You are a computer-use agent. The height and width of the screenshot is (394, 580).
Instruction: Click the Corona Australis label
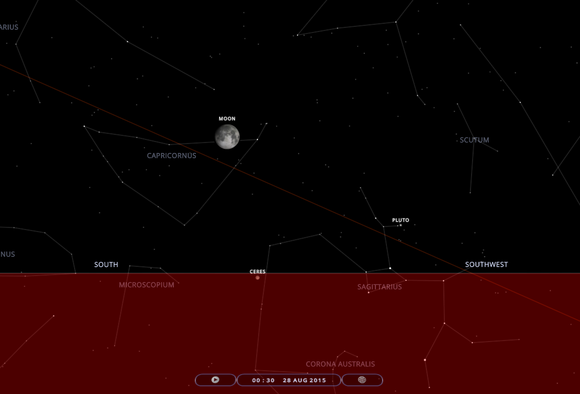340,364
